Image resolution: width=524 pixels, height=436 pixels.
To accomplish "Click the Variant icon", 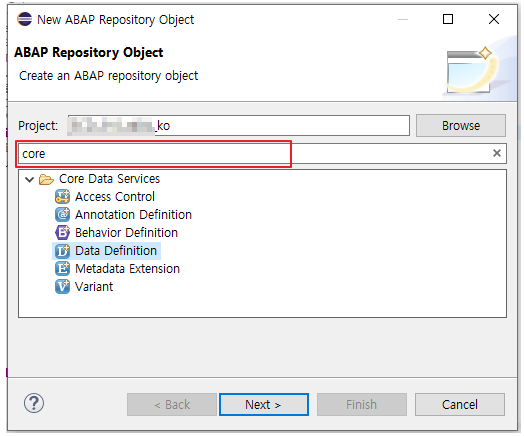I will 62,287.
